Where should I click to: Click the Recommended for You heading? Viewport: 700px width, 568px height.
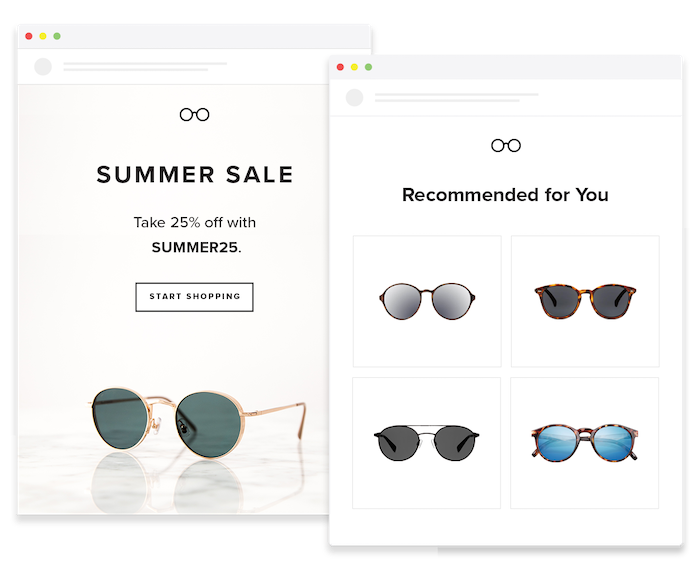pyautogui.click(x=505, y=195)
